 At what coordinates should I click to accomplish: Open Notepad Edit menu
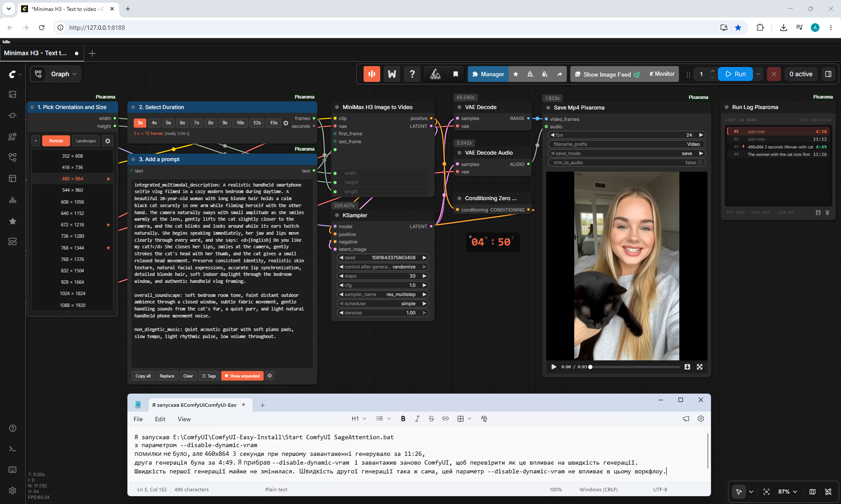pos(160,419)
